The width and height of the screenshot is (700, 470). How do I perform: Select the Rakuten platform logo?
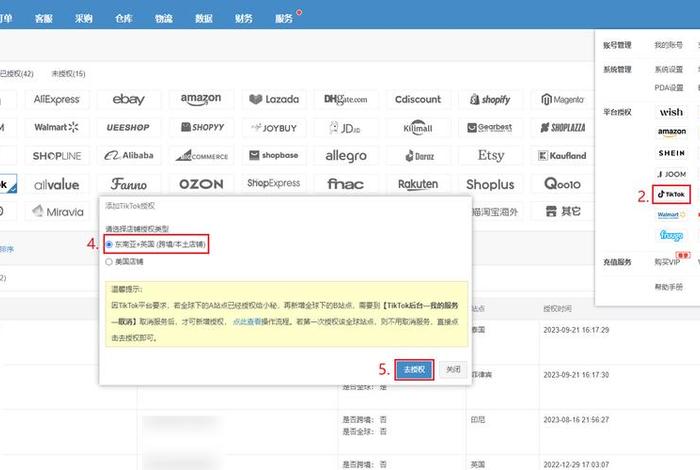tap(418, 184)
